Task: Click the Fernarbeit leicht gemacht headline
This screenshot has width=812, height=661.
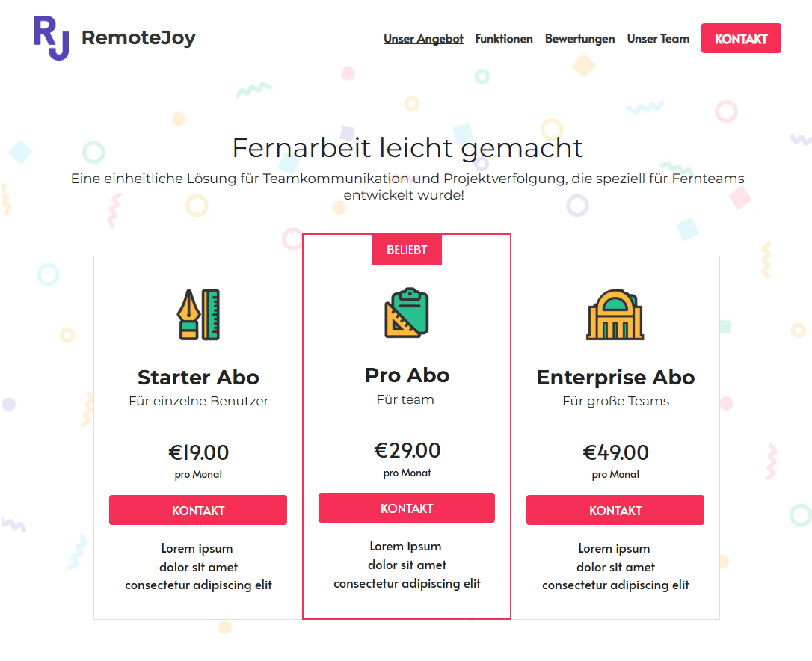Action: click(407, 148)
